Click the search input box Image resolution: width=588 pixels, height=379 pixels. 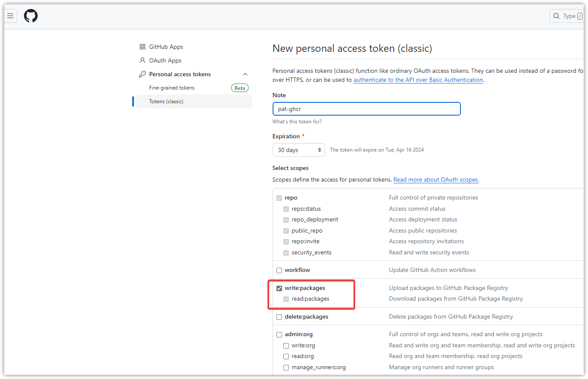pos(571,15)
